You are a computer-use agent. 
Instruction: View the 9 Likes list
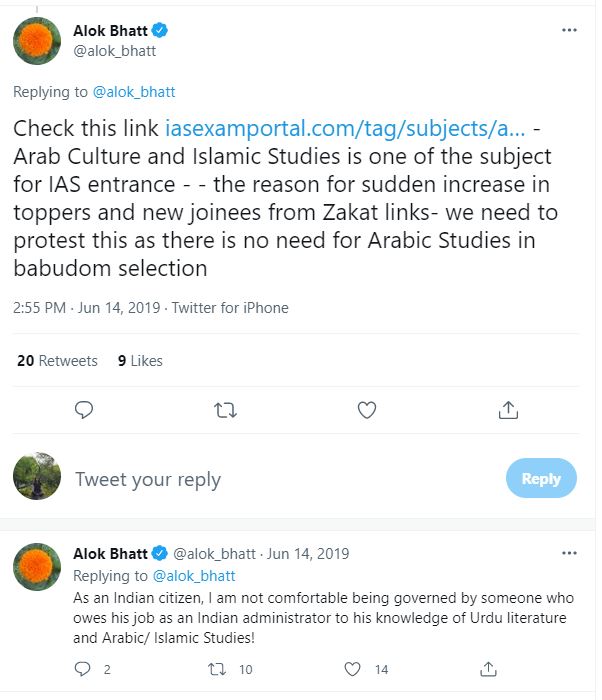click(140, 361)
